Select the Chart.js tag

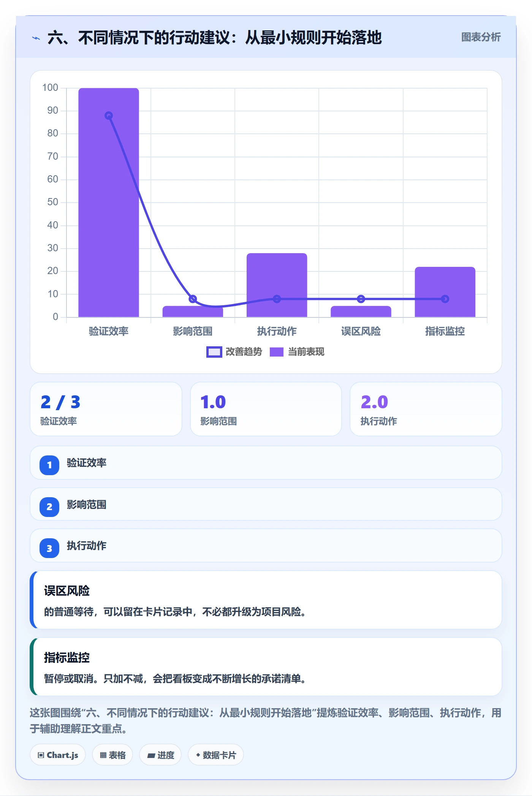point(58,755)
